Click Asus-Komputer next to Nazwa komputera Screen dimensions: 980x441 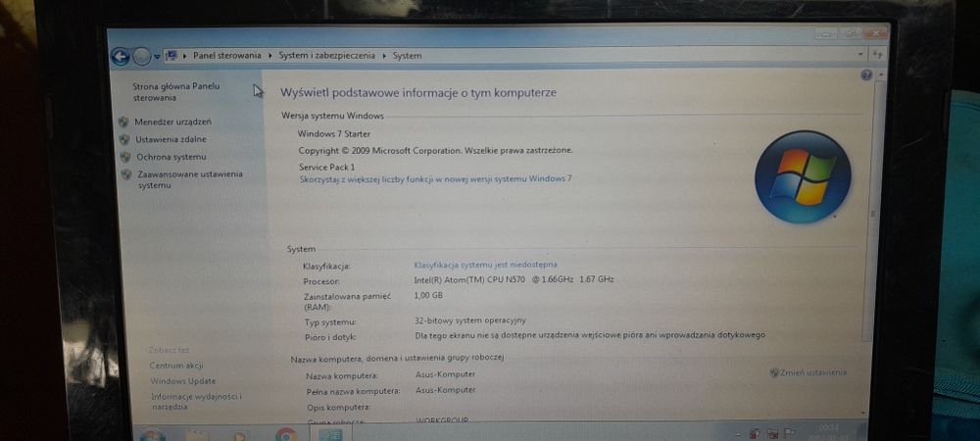(x=446, y=374)
